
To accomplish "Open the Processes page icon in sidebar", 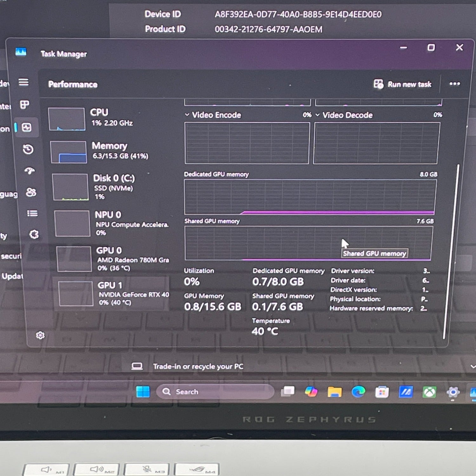I will (25, 104).
